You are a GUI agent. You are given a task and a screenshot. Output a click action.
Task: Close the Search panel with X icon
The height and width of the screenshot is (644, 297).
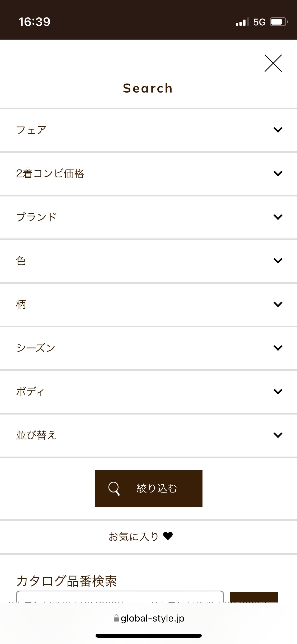273,63
